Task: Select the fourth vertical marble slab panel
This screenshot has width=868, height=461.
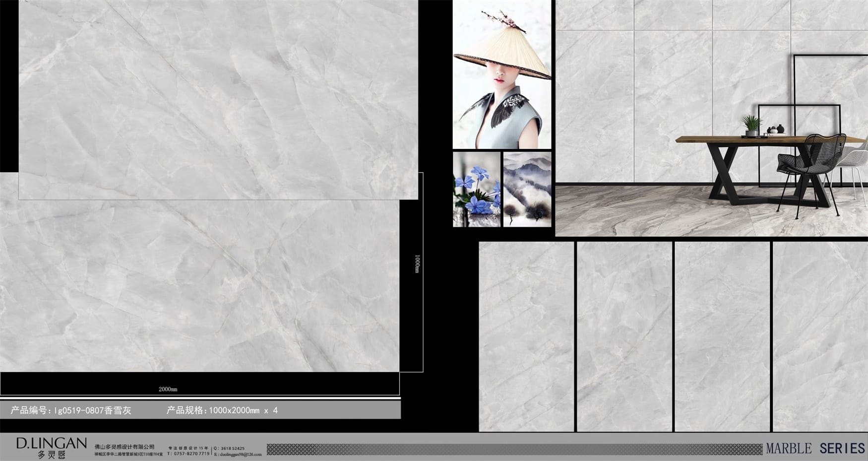Action: pos(820,336)
